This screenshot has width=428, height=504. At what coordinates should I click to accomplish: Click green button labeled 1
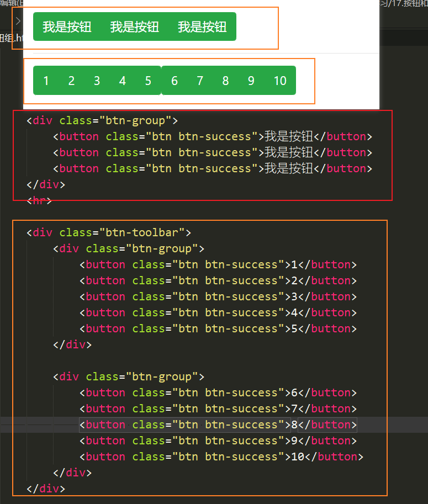[46, 81]
